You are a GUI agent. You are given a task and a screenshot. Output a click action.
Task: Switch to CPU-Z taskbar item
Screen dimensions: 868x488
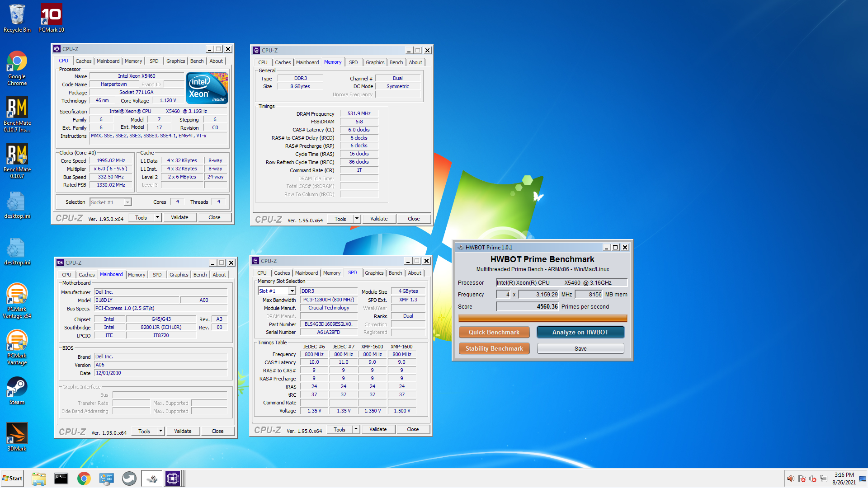pyautogui.click(x=174, y=479)
